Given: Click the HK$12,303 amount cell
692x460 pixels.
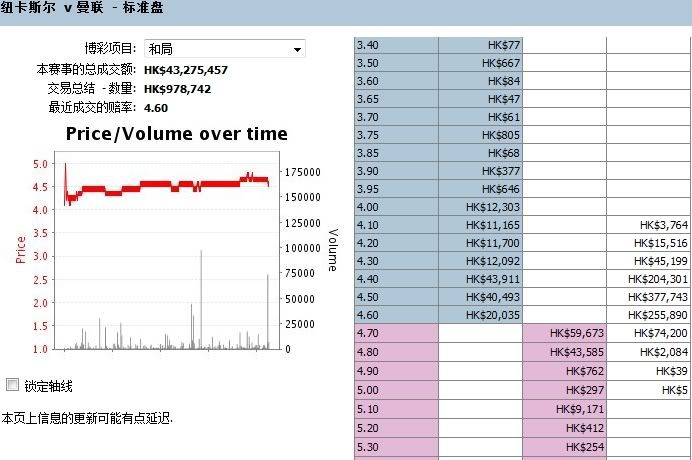Looking at the screenshot, I should coord(480,207).
